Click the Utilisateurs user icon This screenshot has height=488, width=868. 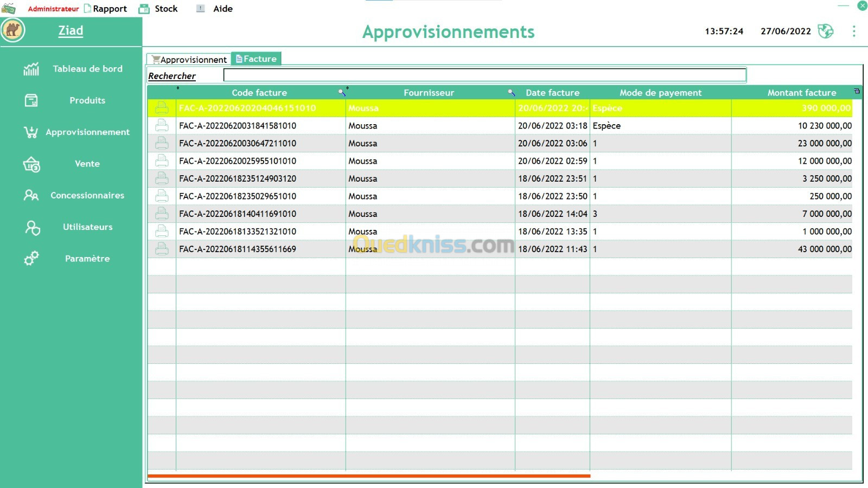tap(32, 227)
